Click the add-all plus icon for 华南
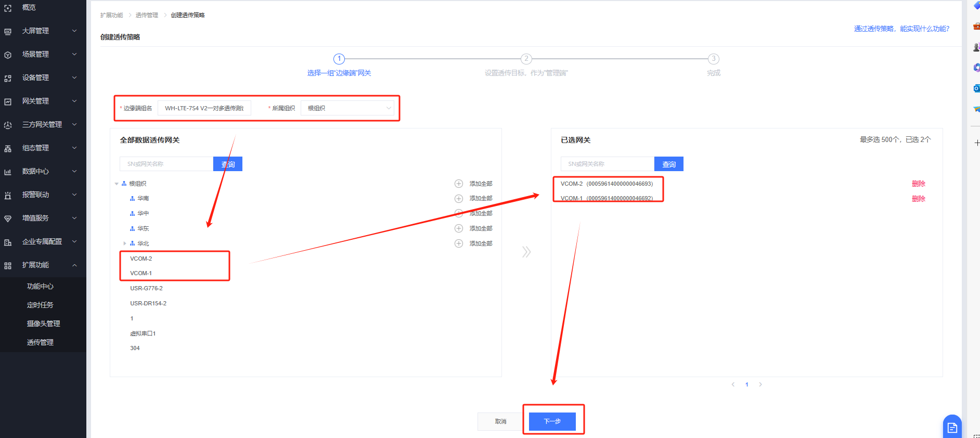 459,199
